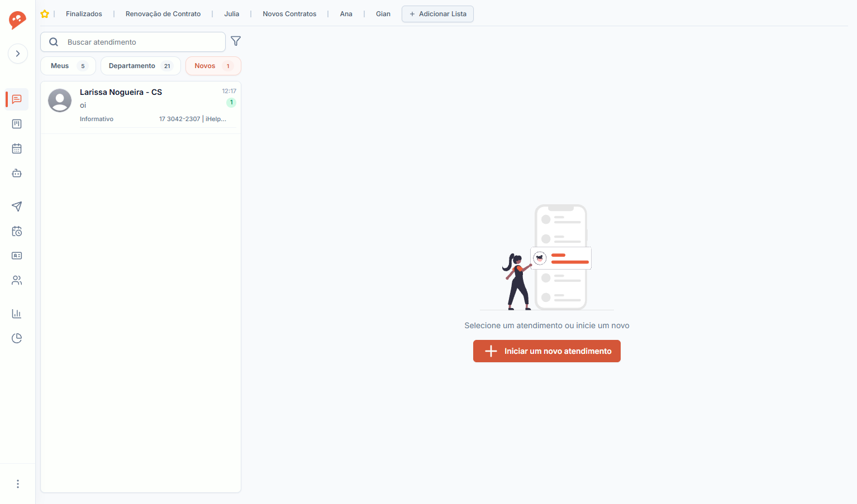Open the kanban board sidebar icon
Viewport: 857px width, 504px height.
(17, 124)
